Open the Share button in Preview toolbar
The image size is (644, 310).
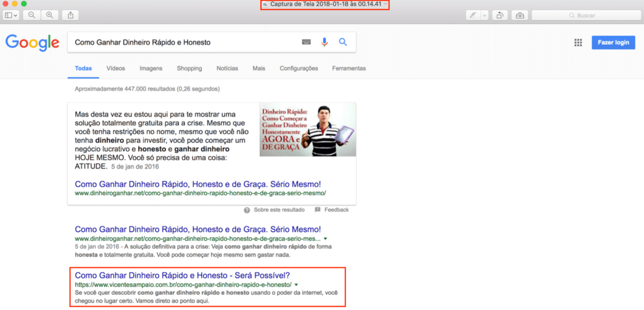click(x=70, y=15)
